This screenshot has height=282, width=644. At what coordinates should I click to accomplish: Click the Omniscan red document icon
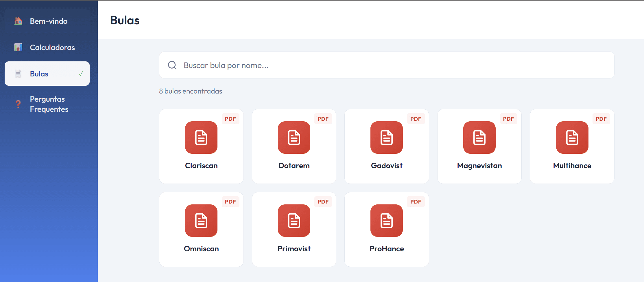point(201,221)
